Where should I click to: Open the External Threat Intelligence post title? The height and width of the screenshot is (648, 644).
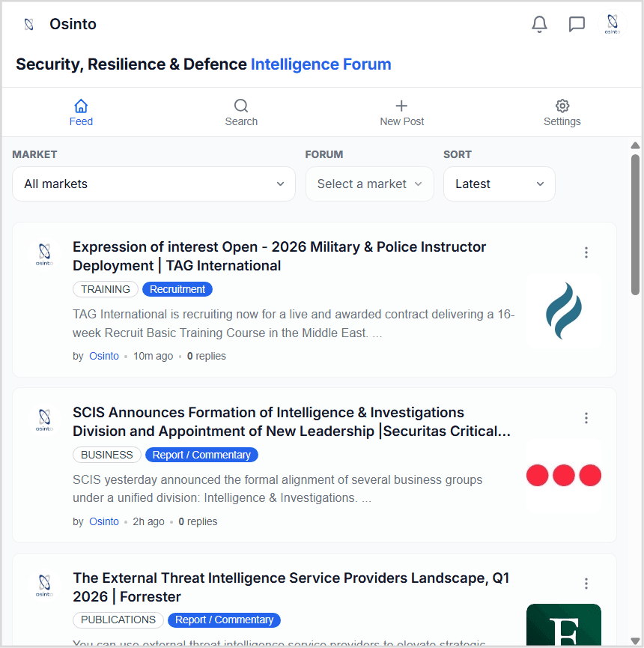pos(291,587)
